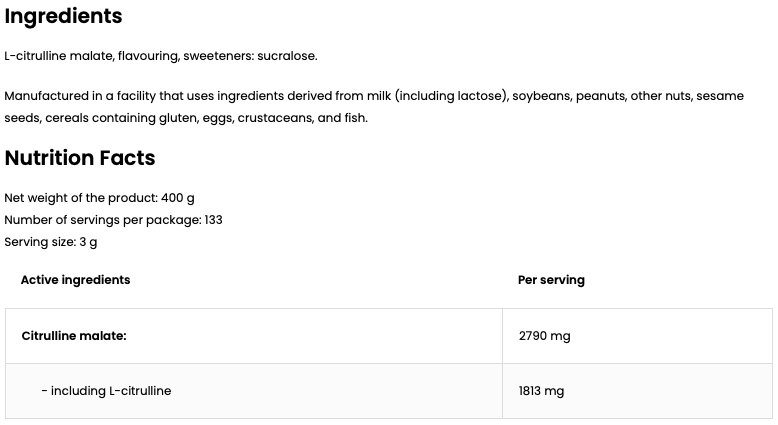Click the 'Serving size: 3 g' line
The height and width of the screenshot is (425, 778).
click(x=51, y=242)
